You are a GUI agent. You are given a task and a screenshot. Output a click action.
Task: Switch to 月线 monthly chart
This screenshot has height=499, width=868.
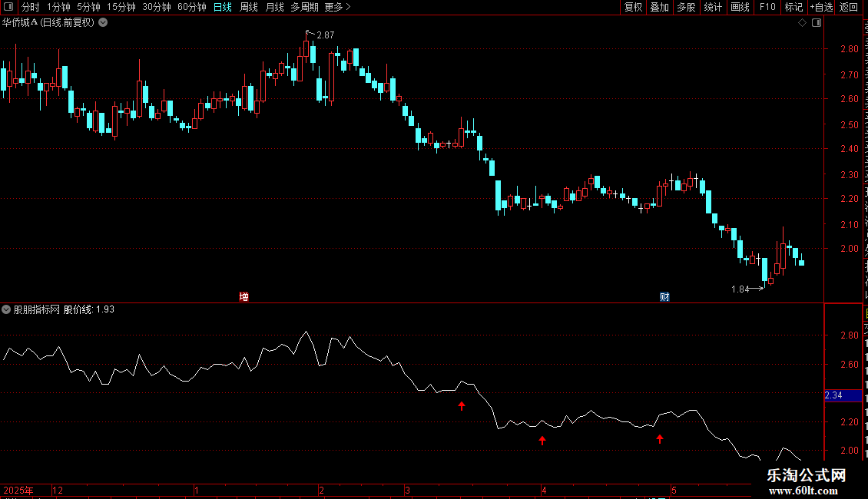point(274,7)
